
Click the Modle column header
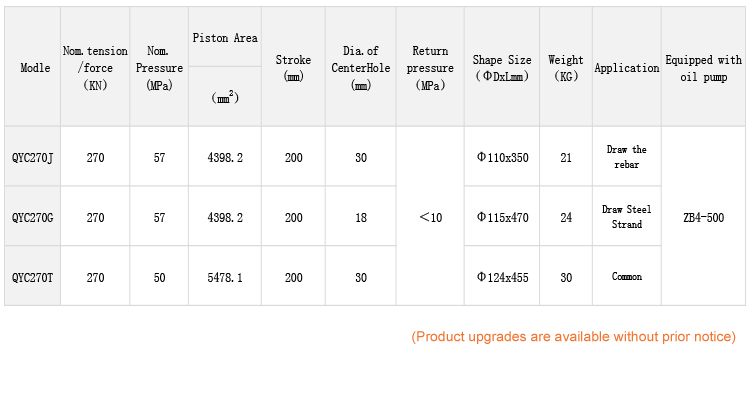33,67
